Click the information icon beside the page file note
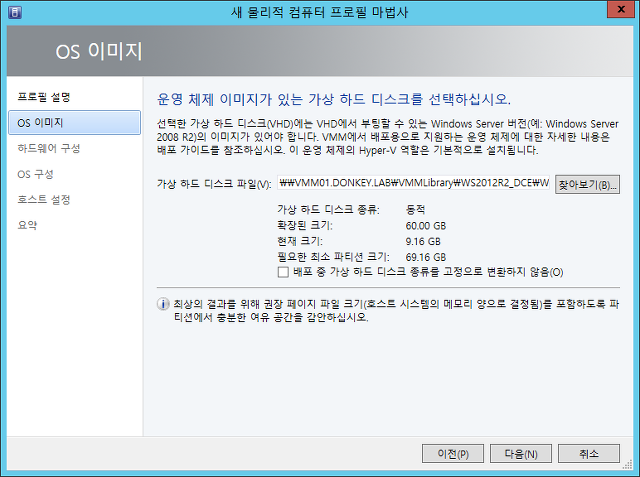Screen dimensions: 640x477 (x=163, y=304)
